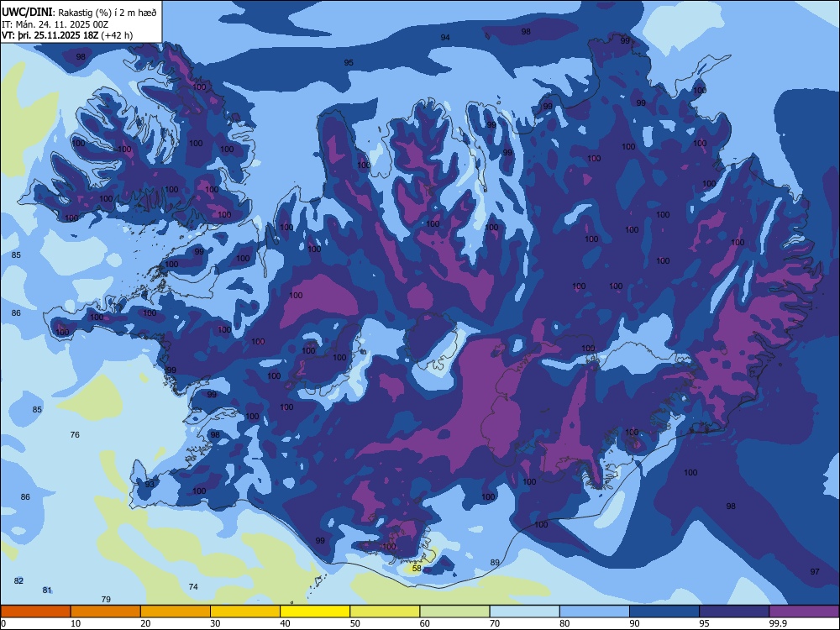840x630 pixels.
Task: Click the init time line 'IT: Mán. 24. 11. 2025 00Z'
Action: (x=55, y=24)
